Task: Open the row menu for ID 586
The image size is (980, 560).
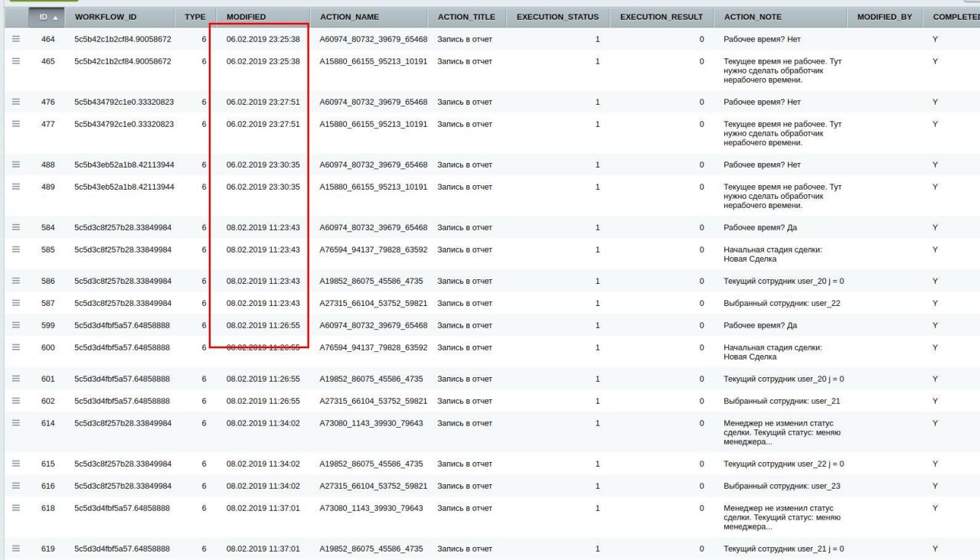Action: pos(15,280)
